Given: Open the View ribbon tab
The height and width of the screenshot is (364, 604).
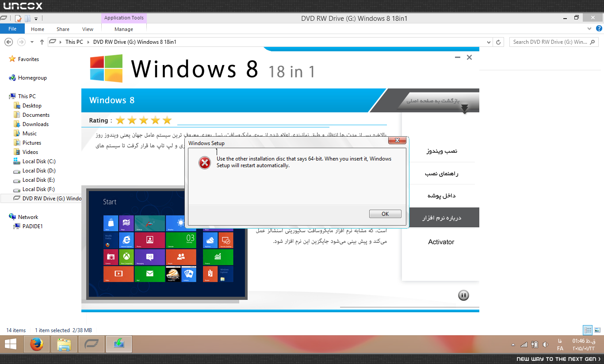Looking at the screenshot, I should pos(88,29).
